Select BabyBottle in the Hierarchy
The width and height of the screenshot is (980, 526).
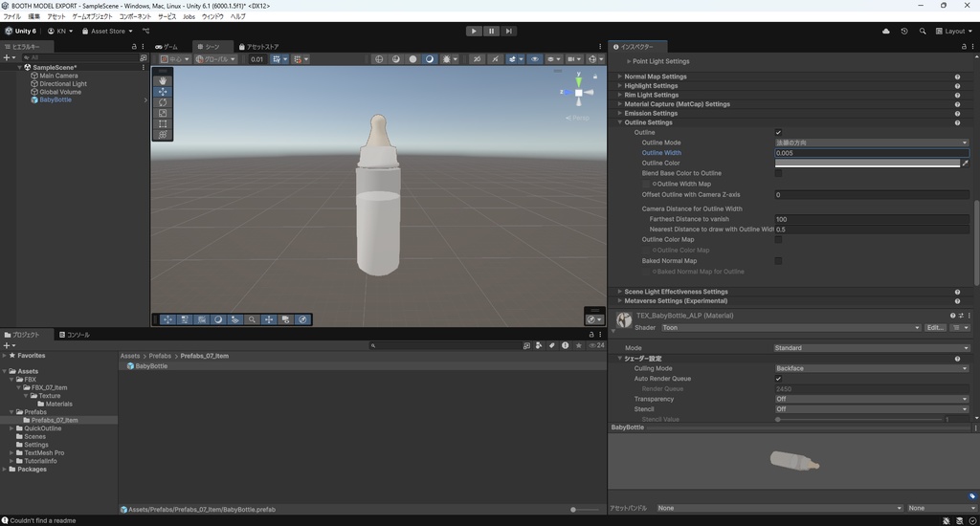click(x=55, y=100)
